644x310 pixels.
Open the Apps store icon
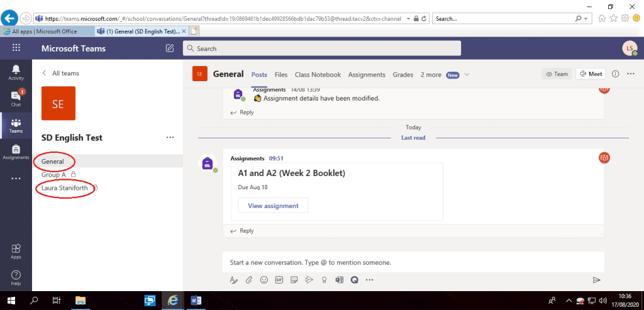coord(16,252)
